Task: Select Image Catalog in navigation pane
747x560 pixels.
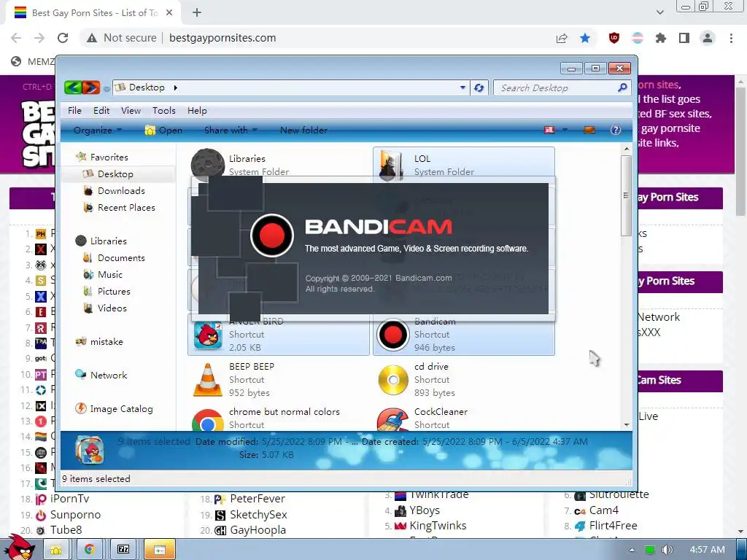Action: tap(122, 409)
